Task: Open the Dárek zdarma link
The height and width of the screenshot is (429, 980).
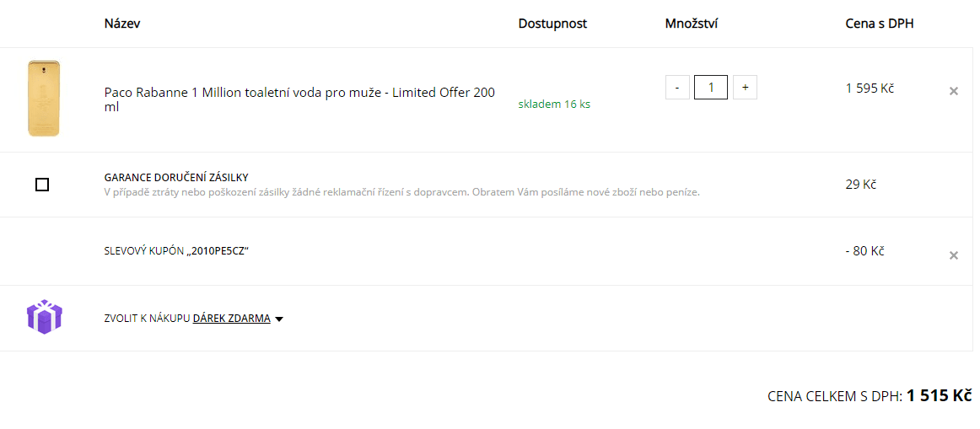Action: pyautogui.click(x=232, y=319)
